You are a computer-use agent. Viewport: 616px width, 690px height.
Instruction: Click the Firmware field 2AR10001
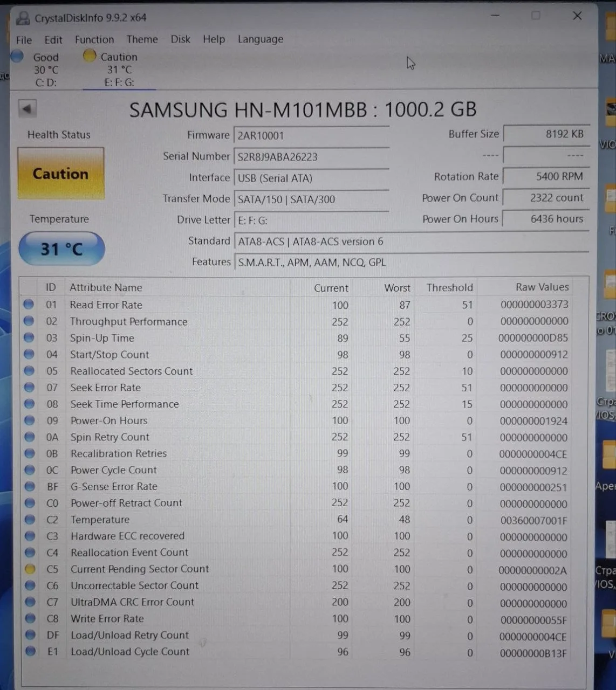pyautogui.click(x=311, y=136)
